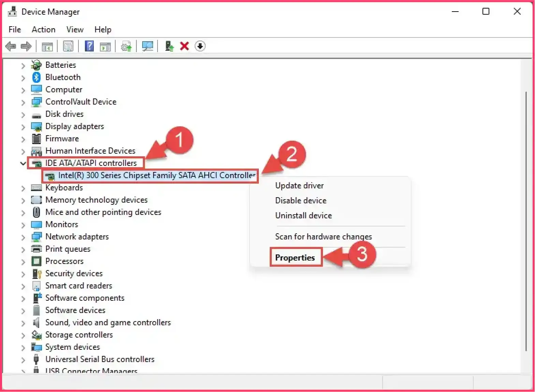
Task: Expand the Disk drives node
Action: tap(23, 114)
